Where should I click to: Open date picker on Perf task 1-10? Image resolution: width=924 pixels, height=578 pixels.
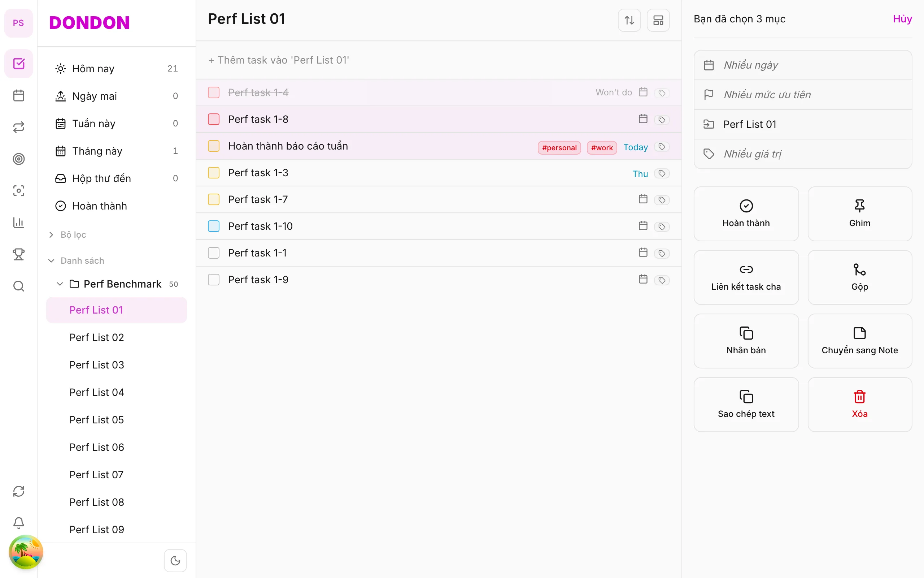pyautogui.click(x=643, y=226)
